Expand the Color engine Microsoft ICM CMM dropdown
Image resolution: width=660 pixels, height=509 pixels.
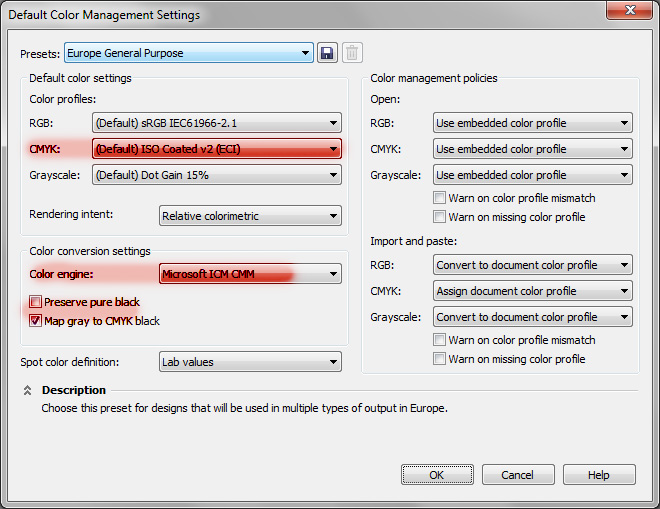click(250, 274)
